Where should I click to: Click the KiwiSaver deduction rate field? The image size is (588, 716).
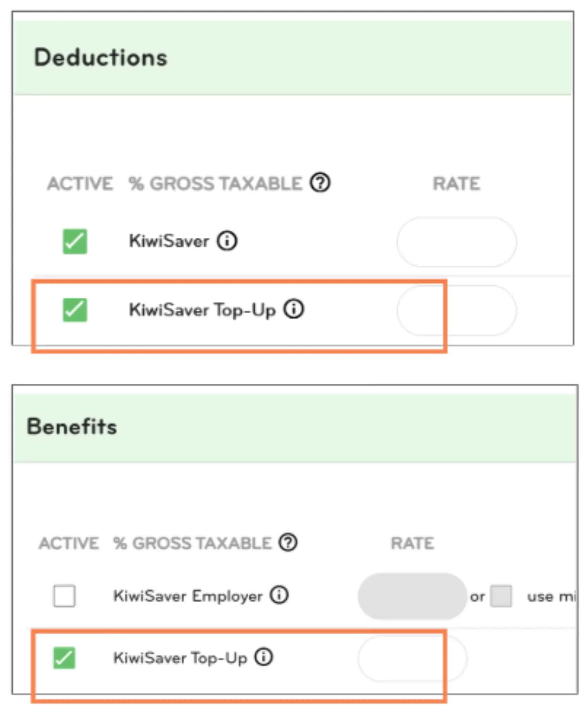click(x=456, y=242)
